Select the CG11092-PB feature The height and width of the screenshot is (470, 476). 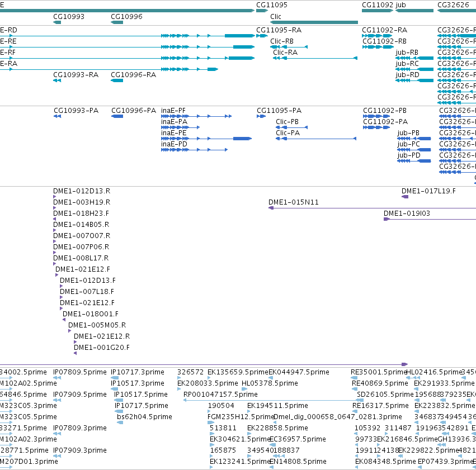(x=376, y=116)
